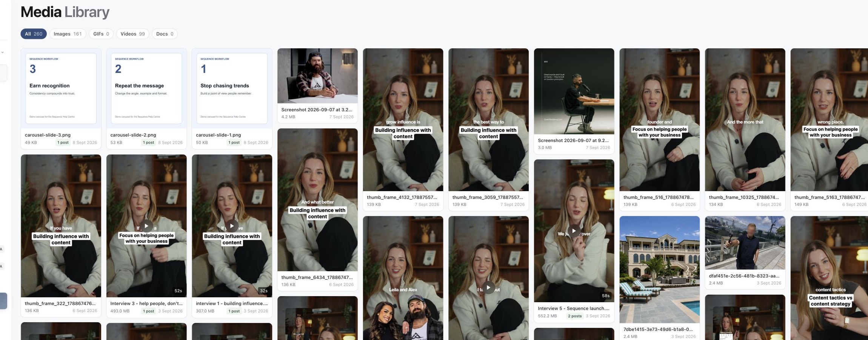Filter by Docs 0 tab
This screenshot has height=340, width=868.
(165, 34)
